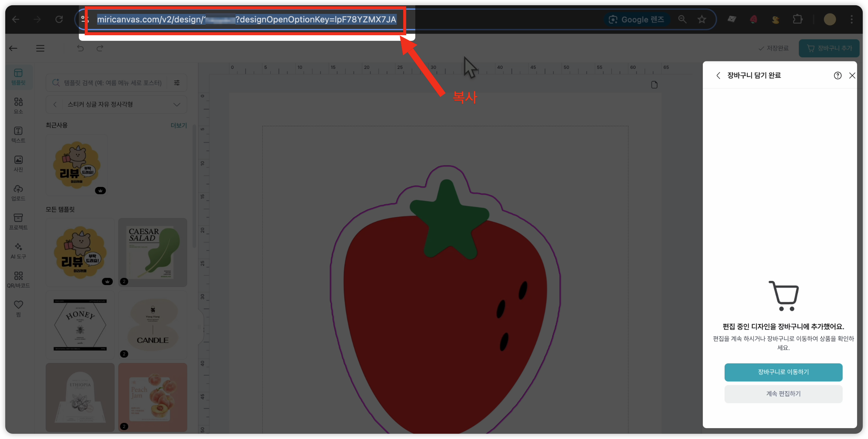Select the CAESAR SALAD template thumbnail
Viewport: 868px width, 439px height.
coord(152,252)
